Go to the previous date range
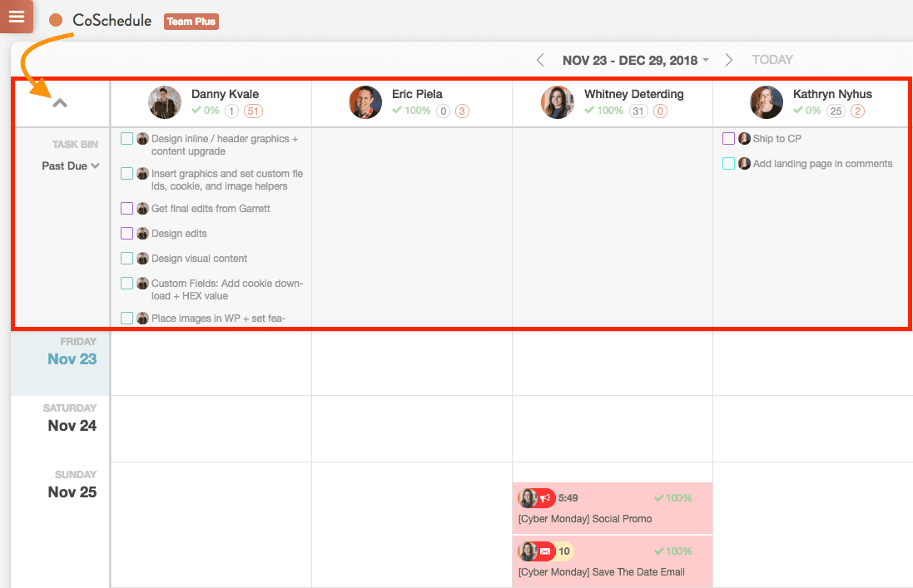913x588 pixels. (x=540, y=60)
